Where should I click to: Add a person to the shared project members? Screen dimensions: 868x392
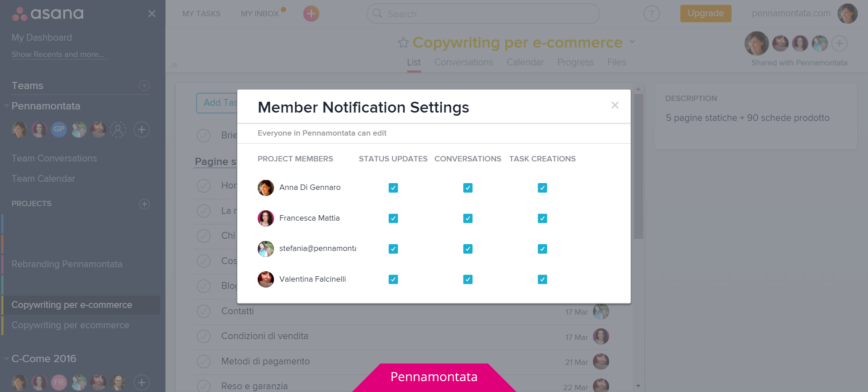click(x=840, y=43)
